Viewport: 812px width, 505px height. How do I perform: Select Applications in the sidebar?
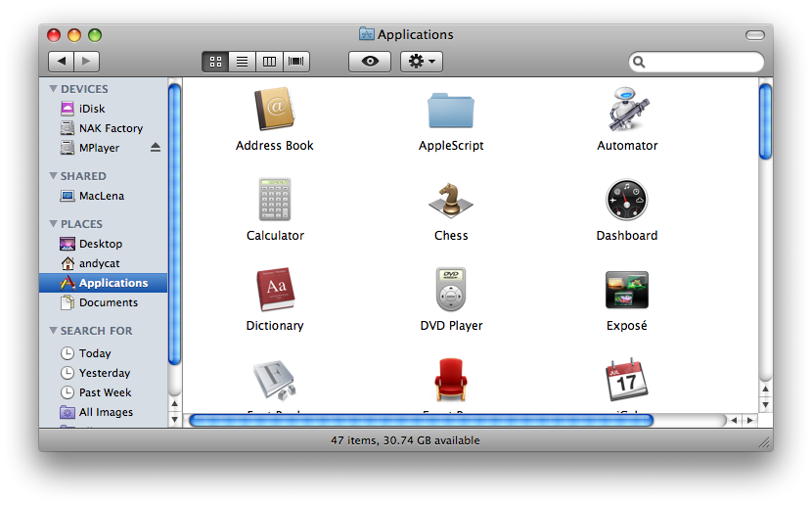coord(103,283)
